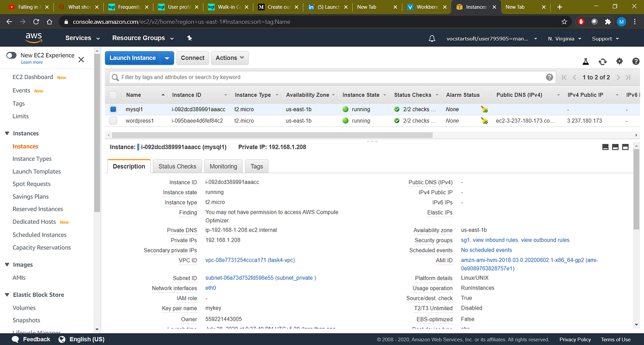Create an alarm for mysql1 via bell icon
This screenshot has height=345, width=644.
tap(484, 109)
